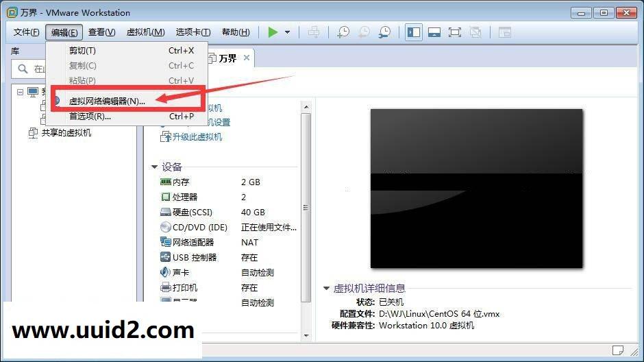Click the memory chip icon
The width and height of the screenshot is (644, 362).
[x=166, y=182]
